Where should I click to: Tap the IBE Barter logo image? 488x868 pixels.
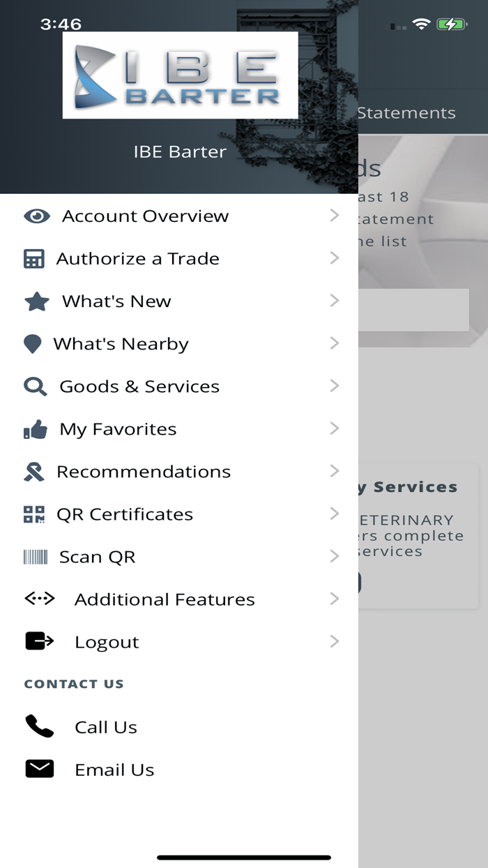(180, 75)
